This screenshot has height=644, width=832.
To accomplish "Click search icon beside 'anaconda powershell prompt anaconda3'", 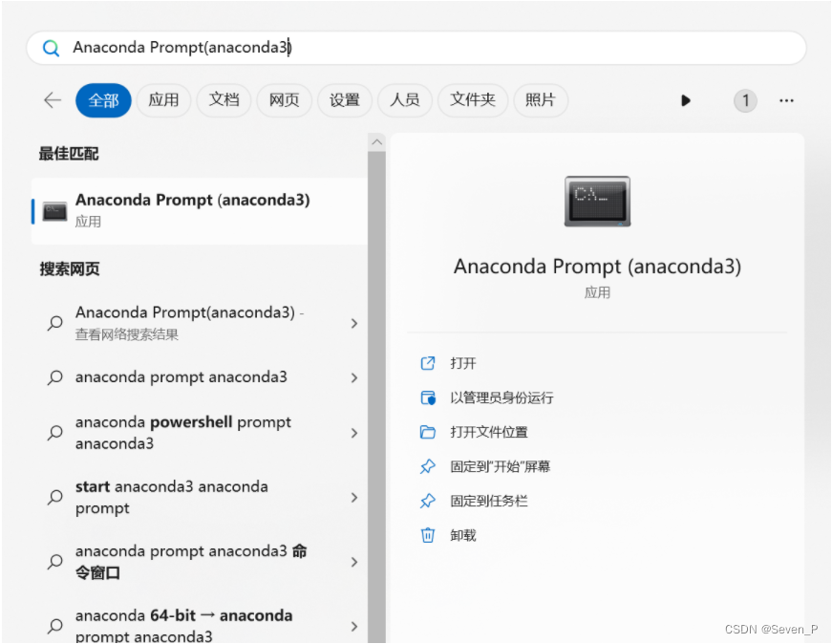I will (x=55, y=433).
